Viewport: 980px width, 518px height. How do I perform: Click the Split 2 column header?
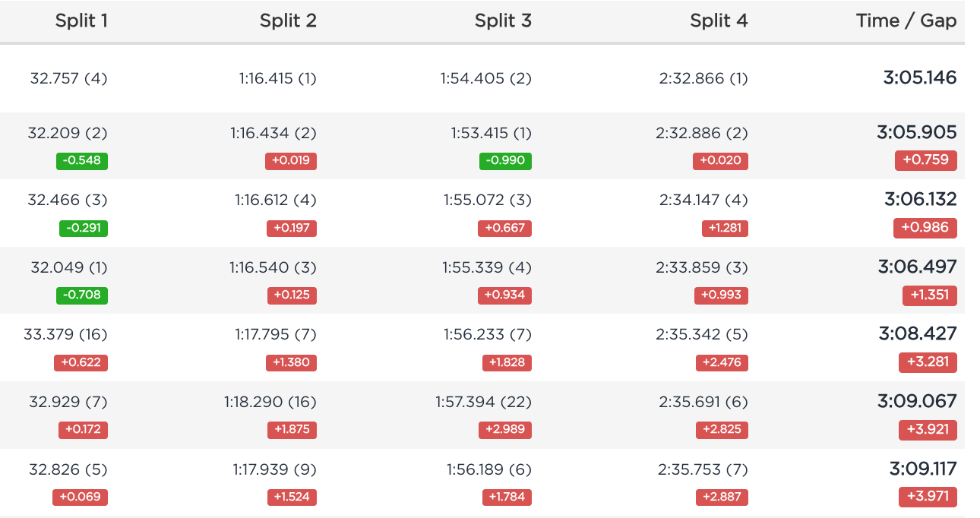[x=288, y=21]
